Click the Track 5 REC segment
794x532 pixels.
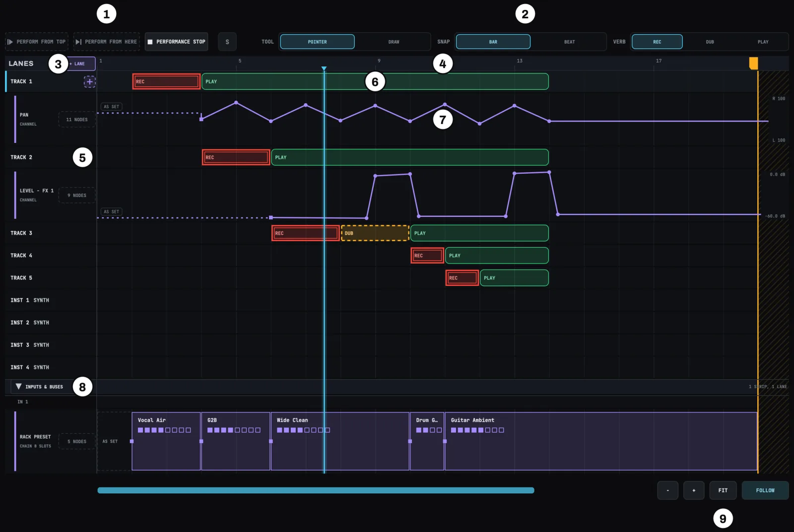click(462, 278)
